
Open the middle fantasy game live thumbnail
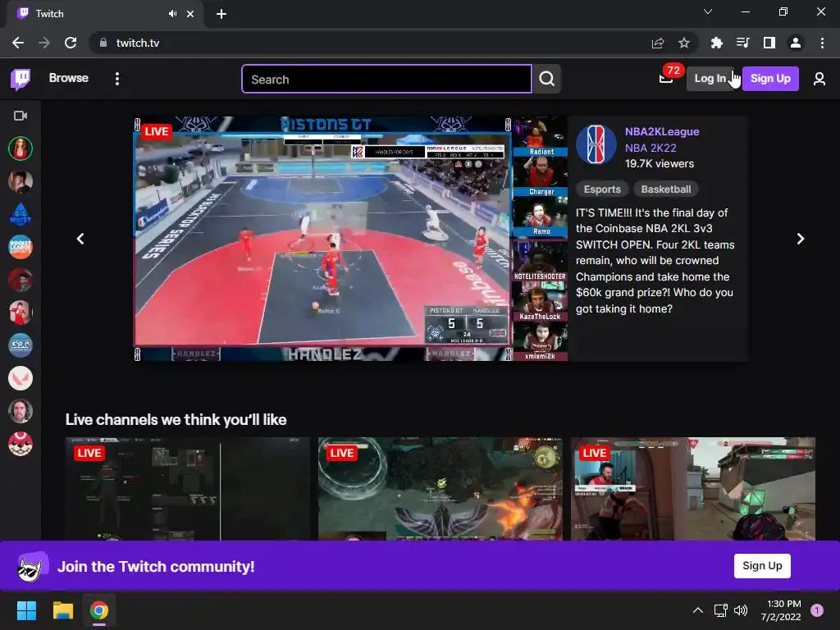tap(441, 489)
